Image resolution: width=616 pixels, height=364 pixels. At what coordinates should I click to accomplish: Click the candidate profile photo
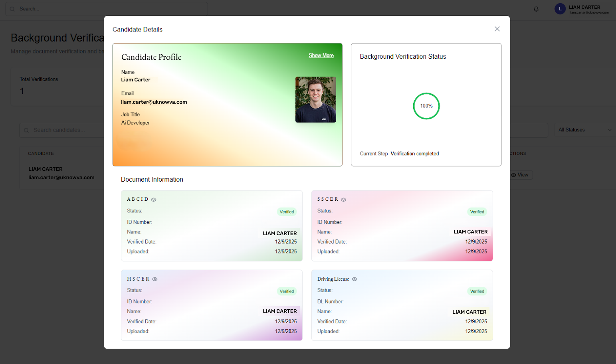[x=315, y=99]
